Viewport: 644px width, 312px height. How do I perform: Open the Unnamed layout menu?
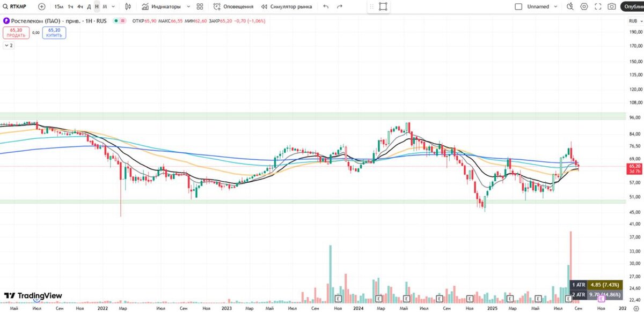[x=538, y=6]
